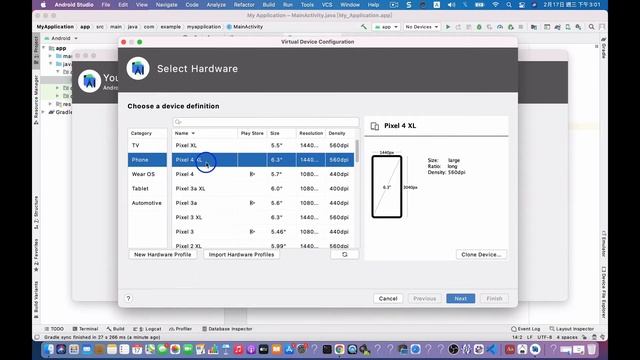
Task: Expand Gradle Scripts in the project tree
Action: [44, 112]
